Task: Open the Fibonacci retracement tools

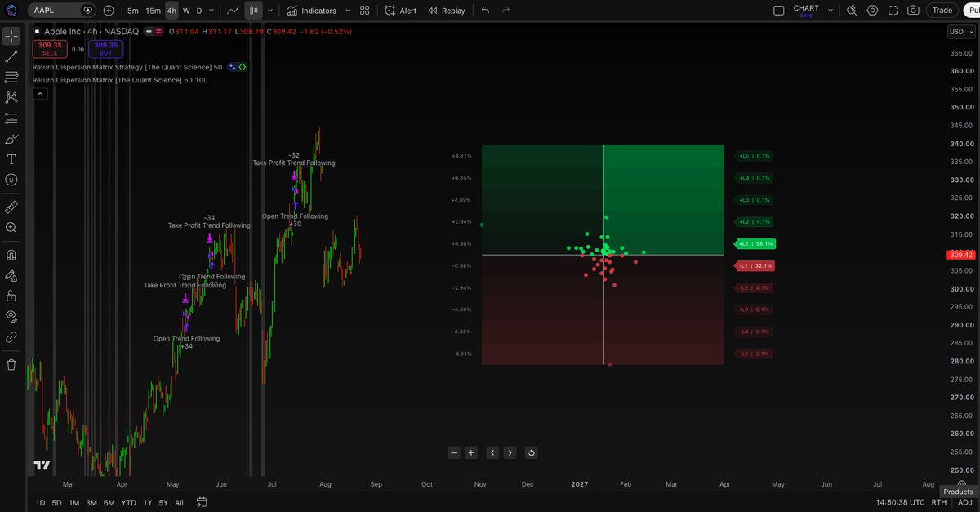Action: [x=11, y=78]
